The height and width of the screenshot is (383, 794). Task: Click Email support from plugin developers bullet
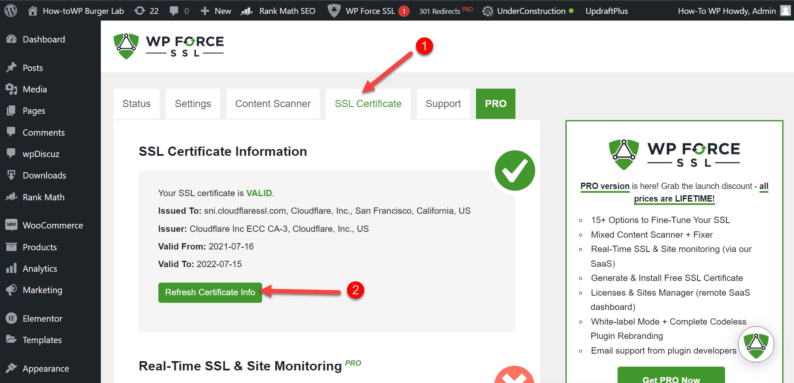point(663,351)
